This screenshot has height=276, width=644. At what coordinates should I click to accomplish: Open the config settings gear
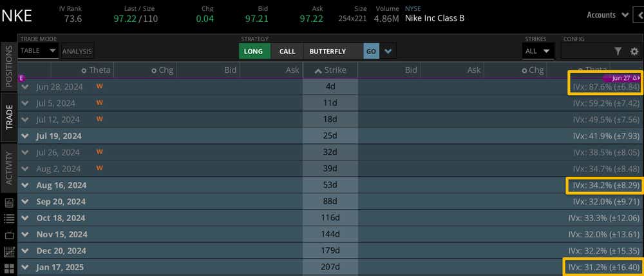[x=634, y=52]
